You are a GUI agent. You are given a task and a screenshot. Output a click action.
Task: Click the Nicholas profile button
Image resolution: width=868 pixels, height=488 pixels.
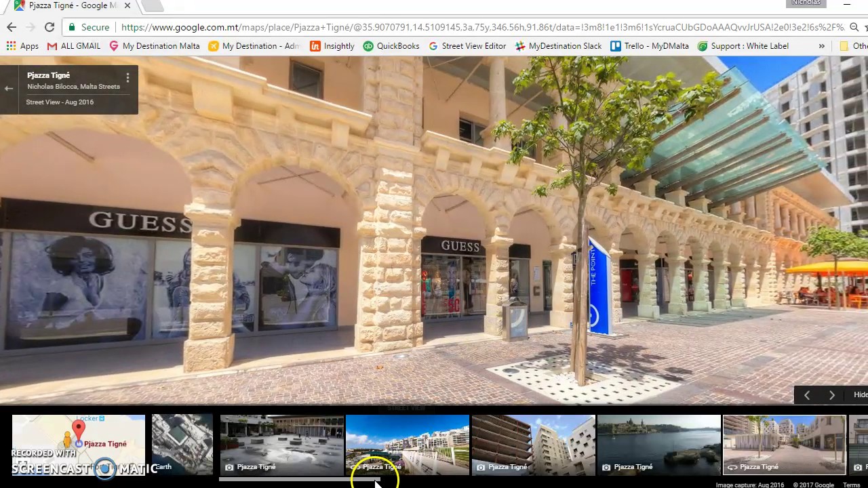coord(806,3)
